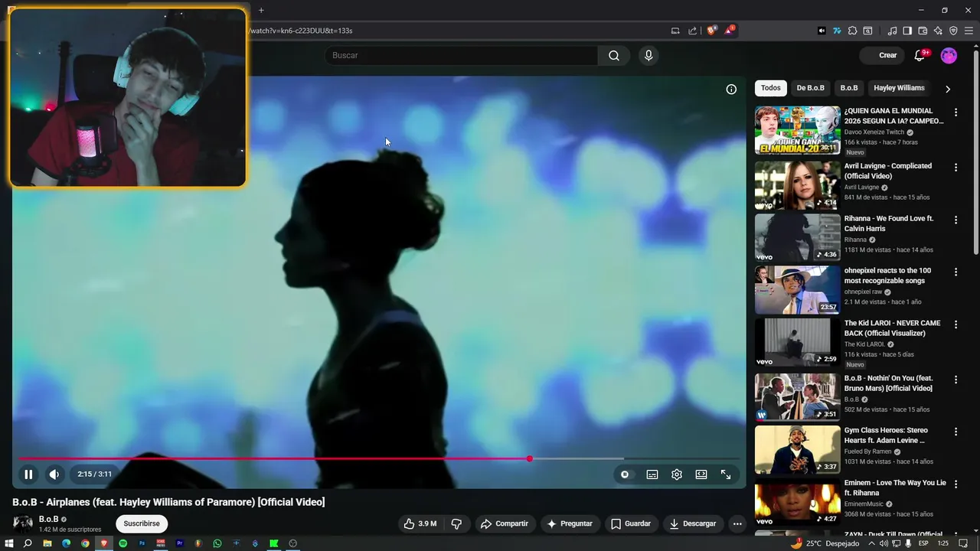Open options for Stereo Hearts video

tap(955, 432)
